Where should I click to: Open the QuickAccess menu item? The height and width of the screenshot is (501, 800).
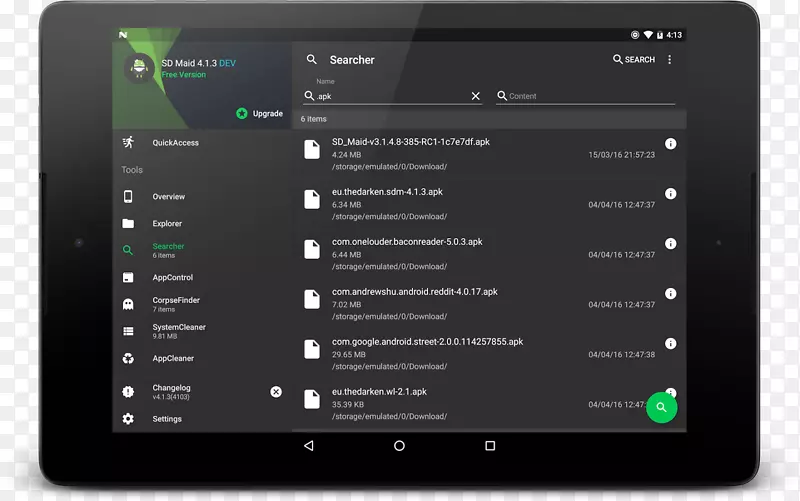175,143
